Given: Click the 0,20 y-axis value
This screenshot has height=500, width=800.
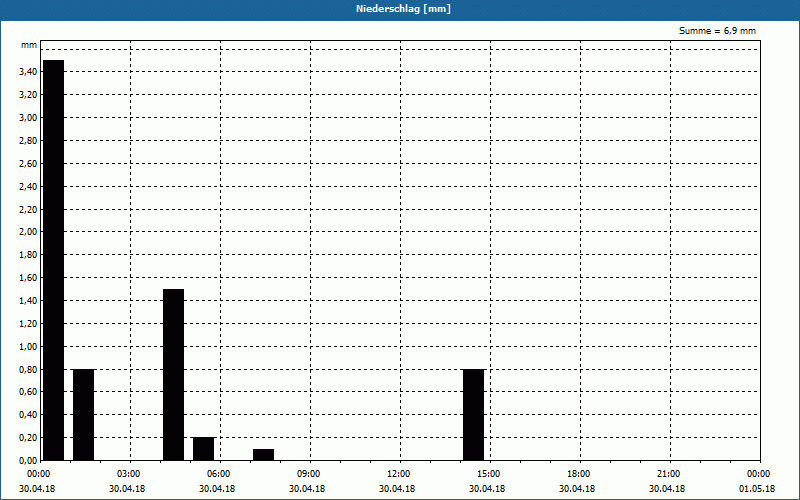Looking at the screenshot, I should click(28, 438).
